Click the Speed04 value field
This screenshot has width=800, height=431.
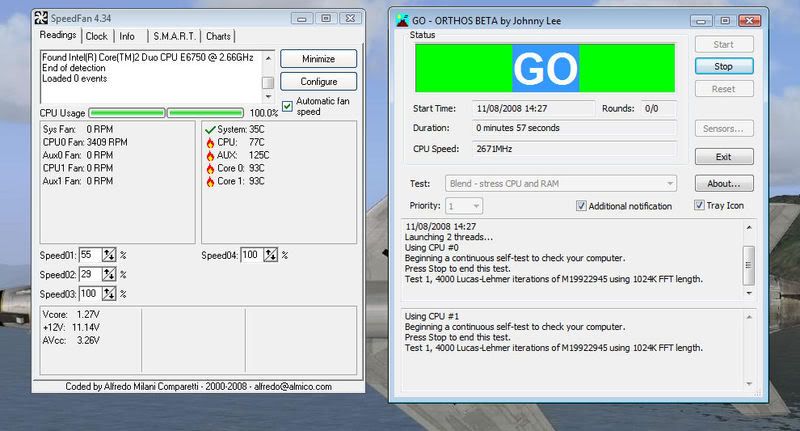point(252,255)
